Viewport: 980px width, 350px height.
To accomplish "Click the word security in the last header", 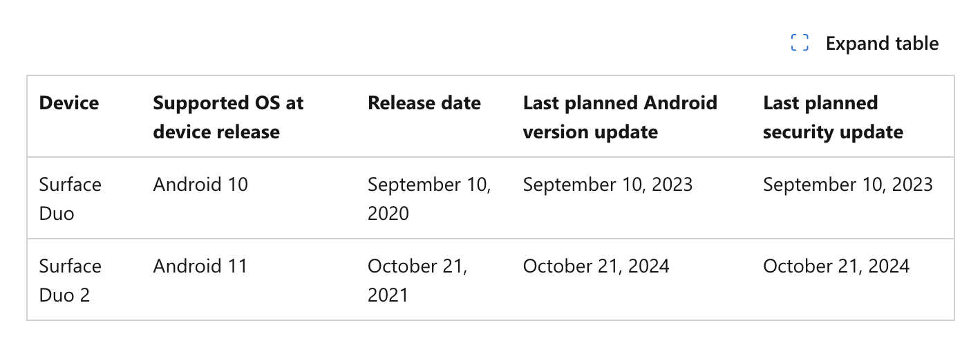I will [x=795, y=132].
